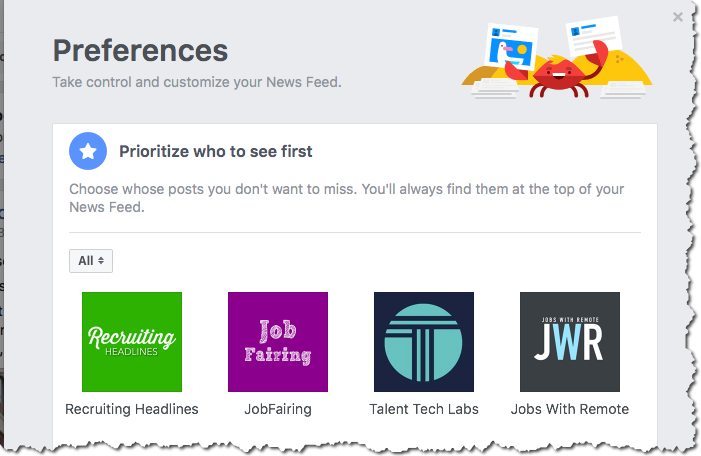The width and height of the screenshot is (701, 456).
Task: Click the divider line above All filter
Action: click(x=355, y=233)
